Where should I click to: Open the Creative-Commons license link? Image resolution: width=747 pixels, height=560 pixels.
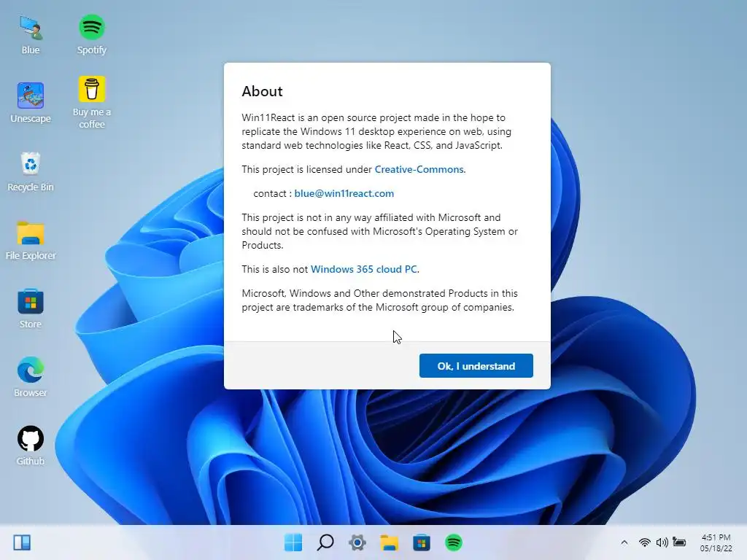pos(419,169)
